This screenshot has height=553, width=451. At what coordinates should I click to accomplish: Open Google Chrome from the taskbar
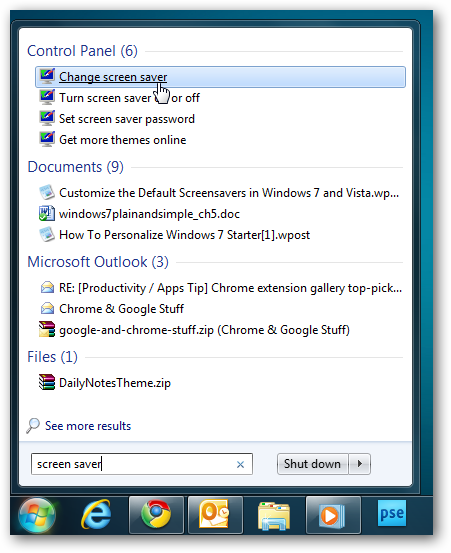click(156, 515)
